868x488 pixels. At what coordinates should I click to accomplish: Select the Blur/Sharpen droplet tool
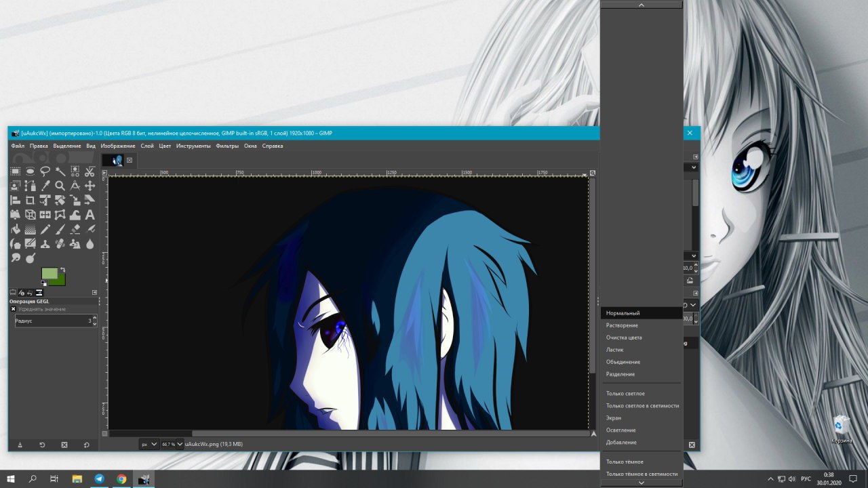(90, 243)
